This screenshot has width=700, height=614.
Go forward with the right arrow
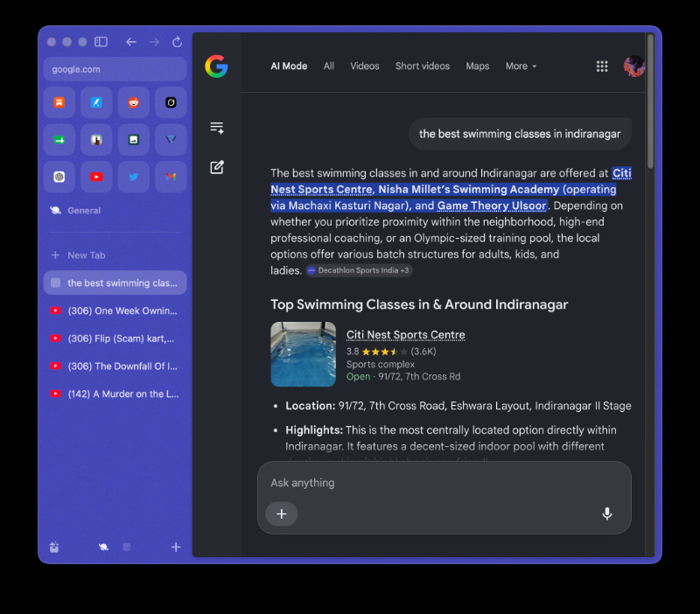tap(155, 42)
